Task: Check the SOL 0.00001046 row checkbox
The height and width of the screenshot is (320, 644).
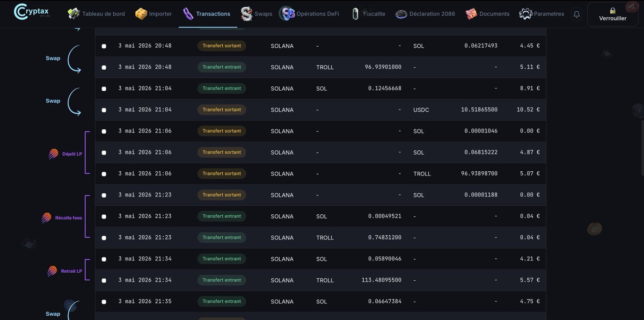Action: (104, 132)
